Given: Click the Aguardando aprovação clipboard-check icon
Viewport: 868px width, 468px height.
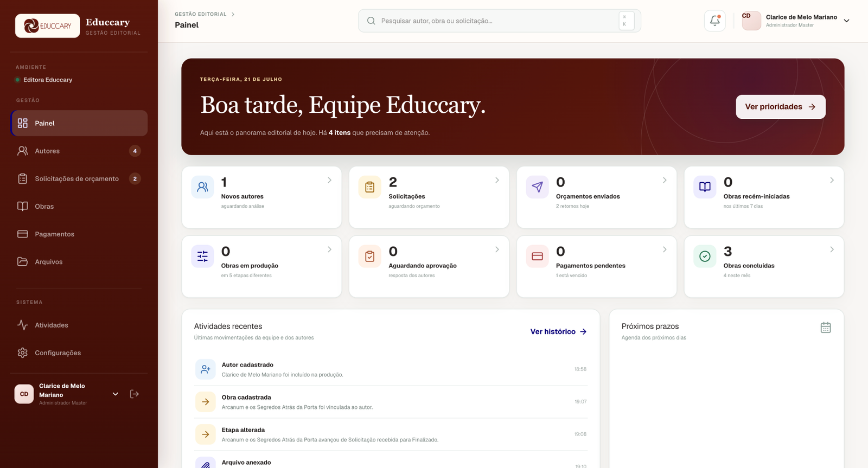Looking at the screenshot, I should [x=370, y=257].
